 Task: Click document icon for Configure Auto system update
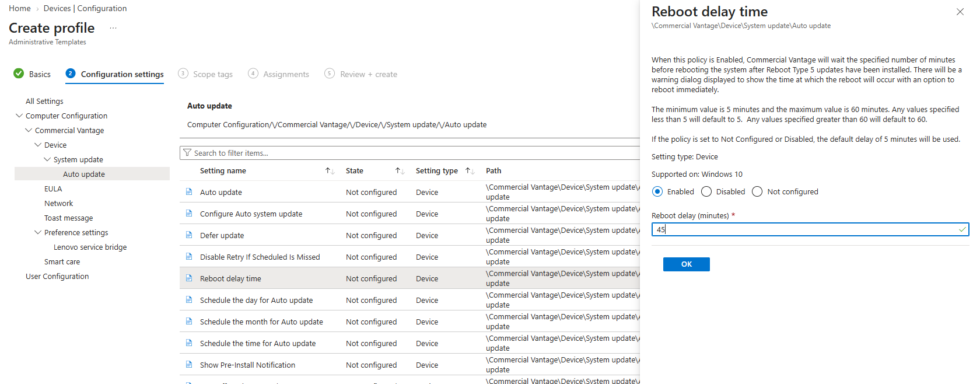tap(189, 213)
